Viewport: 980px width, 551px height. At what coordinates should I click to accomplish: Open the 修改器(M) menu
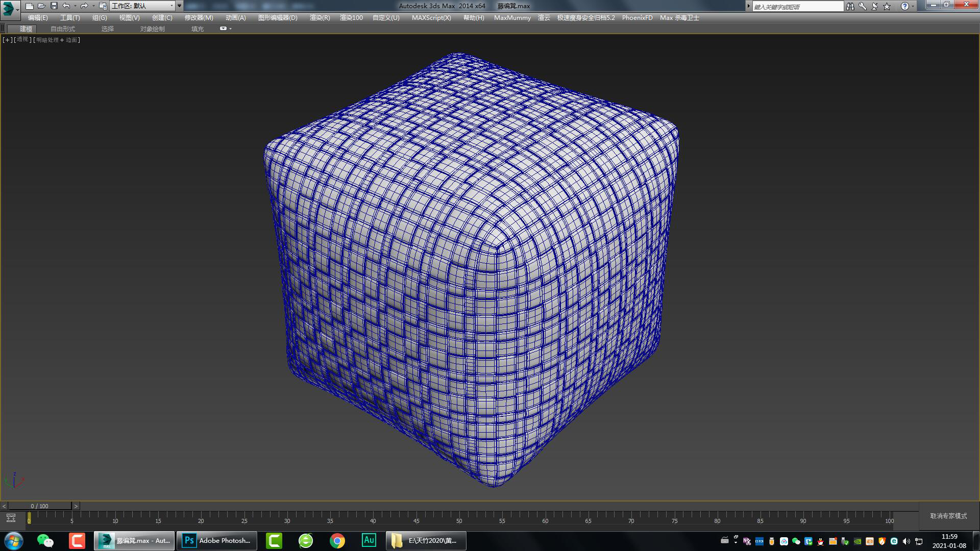tap(199, 17)
